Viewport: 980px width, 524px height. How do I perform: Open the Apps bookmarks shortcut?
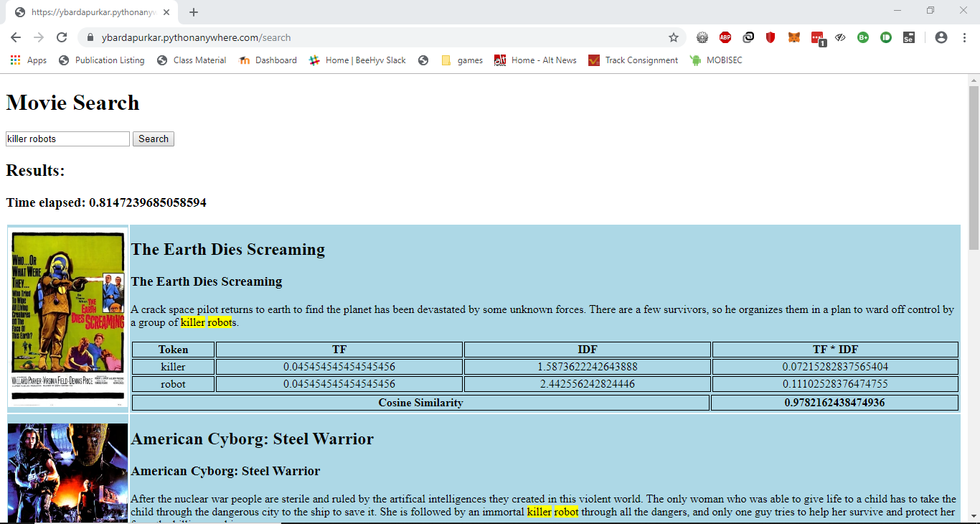click(29, 60)
